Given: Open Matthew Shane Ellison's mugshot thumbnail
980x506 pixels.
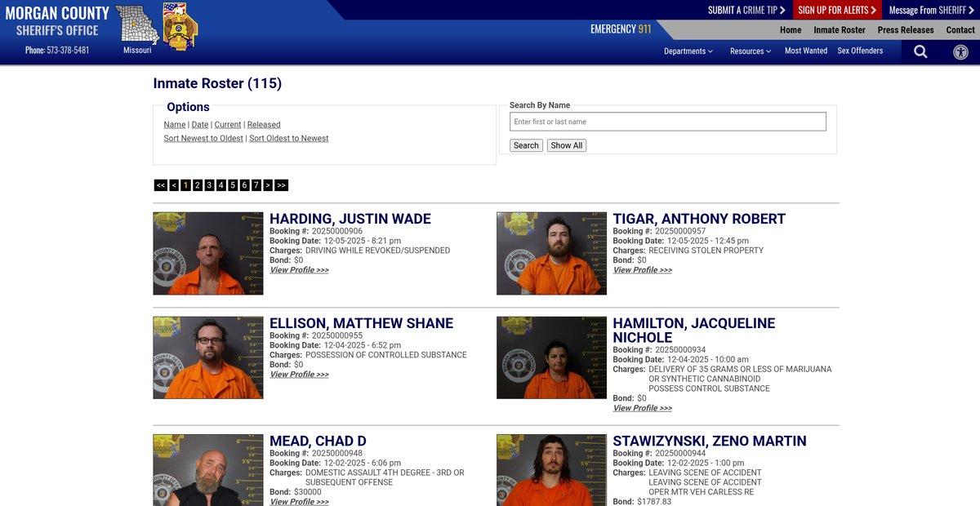Looking at the screenshot, I should [x=208, y=358].
